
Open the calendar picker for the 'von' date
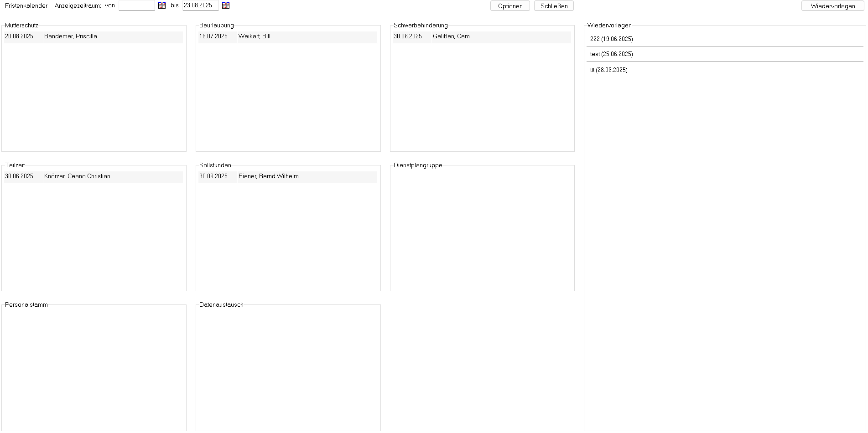[x=162, y=5]
